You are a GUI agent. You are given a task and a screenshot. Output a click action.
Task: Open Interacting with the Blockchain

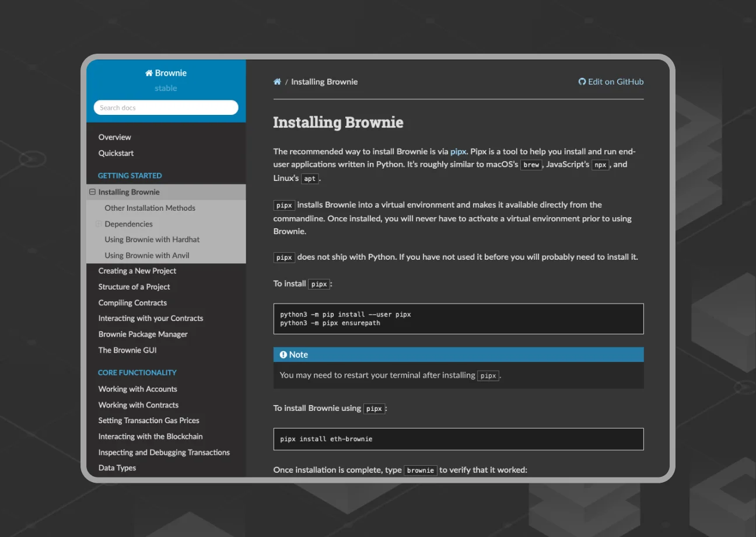[x=150, y=436]
